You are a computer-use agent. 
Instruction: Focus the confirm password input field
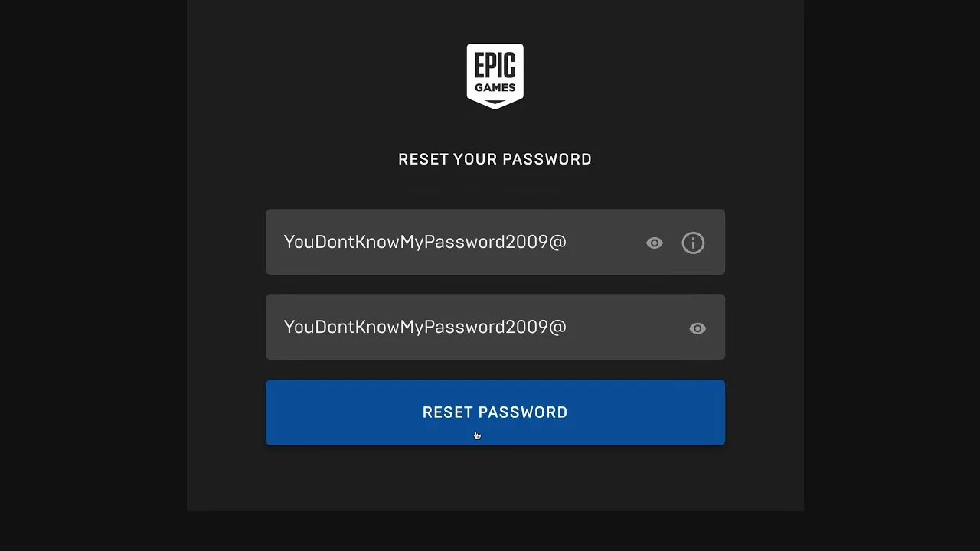click(495, 327)
